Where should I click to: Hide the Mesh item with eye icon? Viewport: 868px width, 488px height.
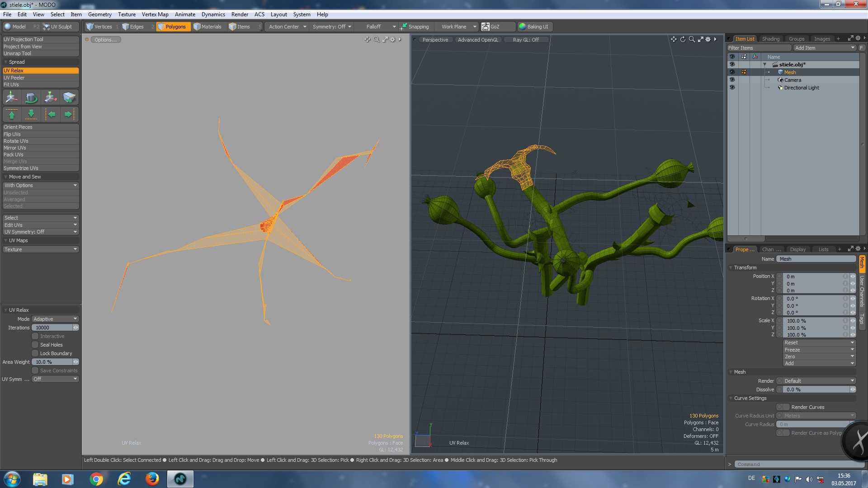point(732,72)
